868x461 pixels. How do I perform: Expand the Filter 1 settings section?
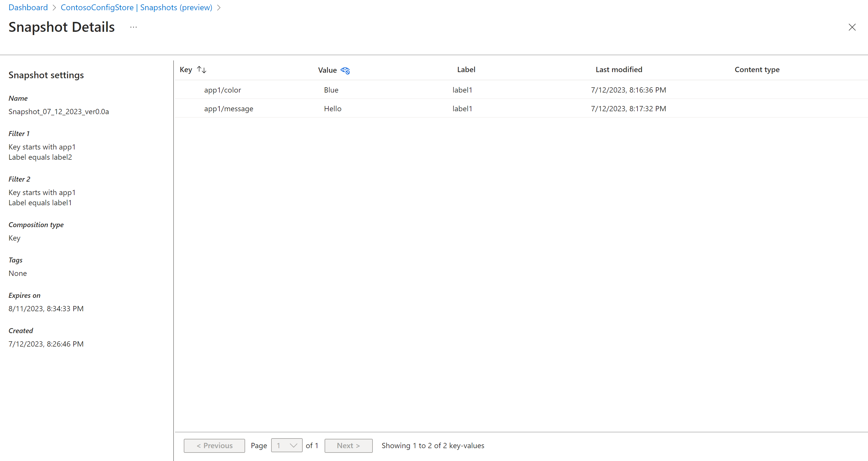click(x=18, y=133)
